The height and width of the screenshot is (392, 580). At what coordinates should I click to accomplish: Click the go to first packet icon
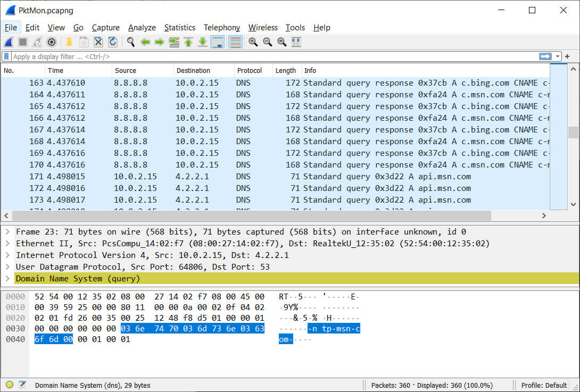pos(188,41)
